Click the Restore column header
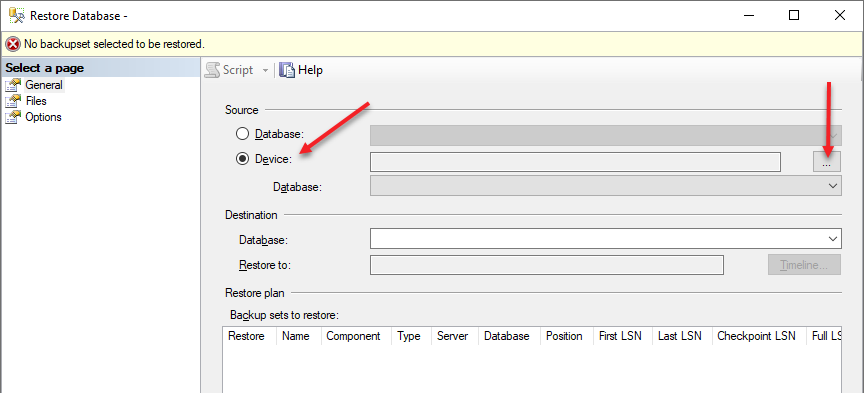The height and width of the screenshot is (393, 864). [249, 336]
